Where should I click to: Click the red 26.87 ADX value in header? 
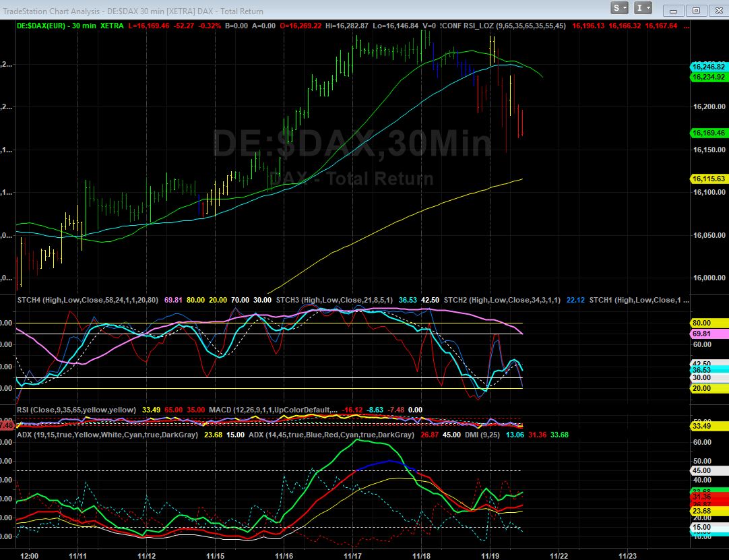[429, 435]
